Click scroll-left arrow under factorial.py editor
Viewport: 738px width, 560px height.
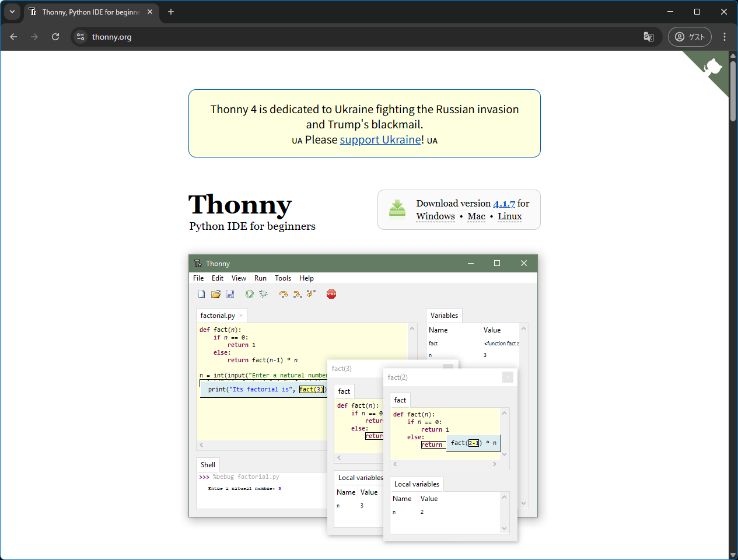(201, 444)
